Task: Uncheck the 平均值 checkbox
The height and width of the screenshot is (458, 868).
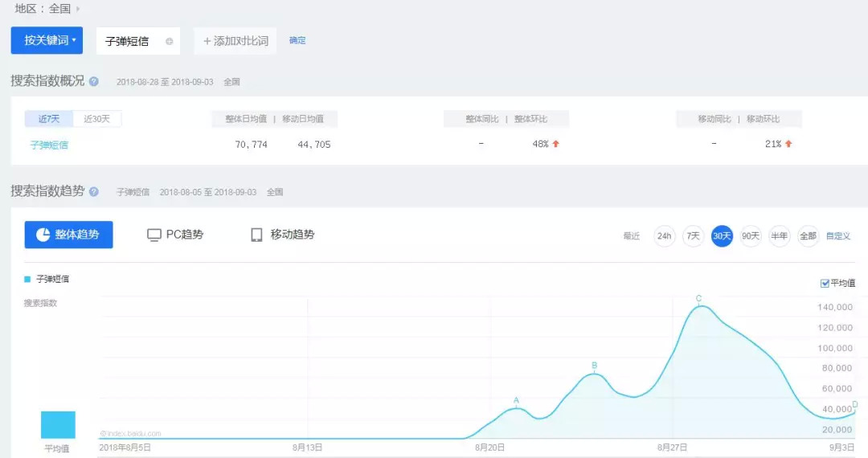Action: [825, 283]
